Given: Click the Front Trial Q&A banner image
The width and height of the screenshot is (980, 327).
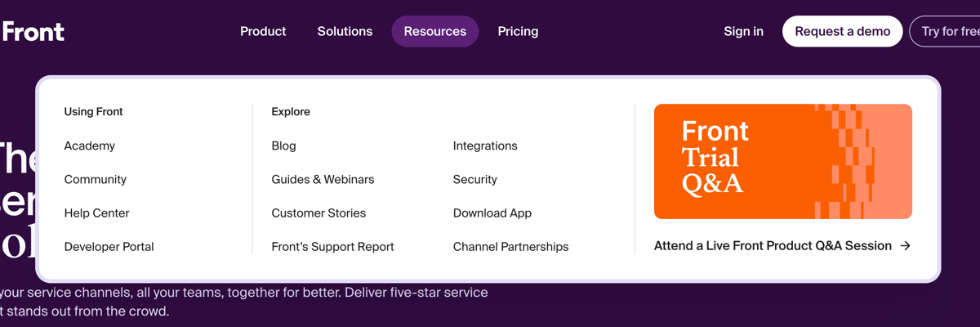Looking at the screenshot, I should click(x=782, y=161).
